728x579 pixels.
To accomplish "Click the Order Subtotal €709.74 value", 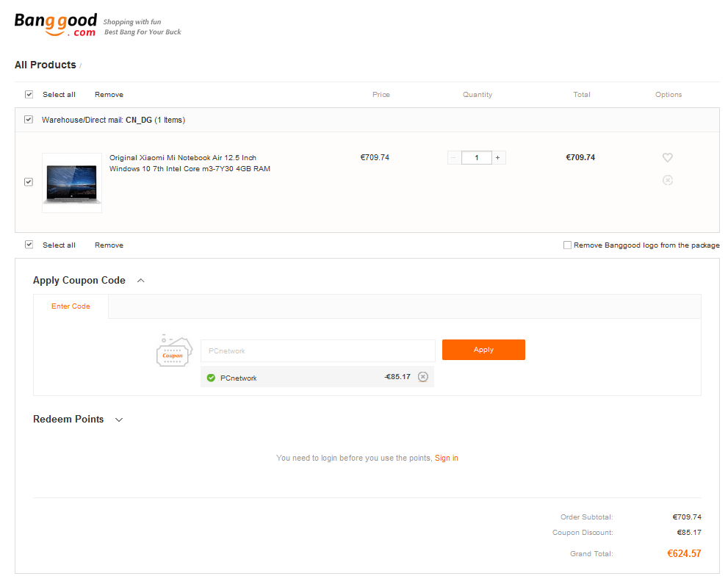I will tap(687, 517).
